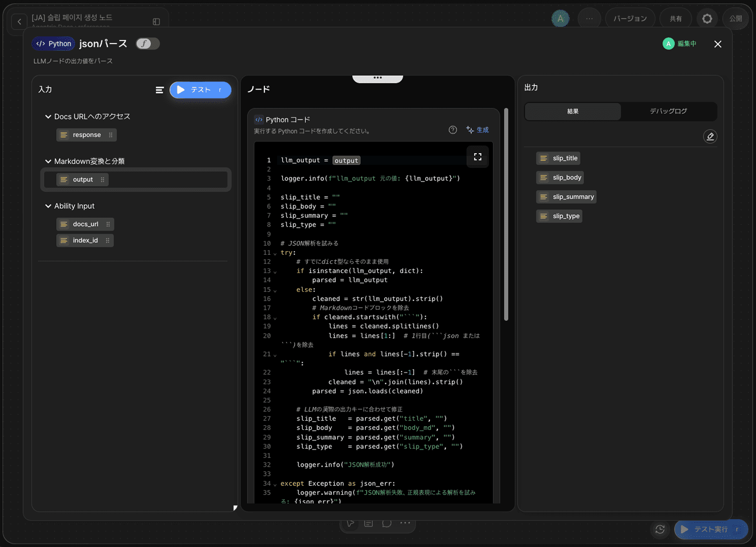Viewport: 756px width, 547px height.
Task: Click the 編集中 status indicator
Action: [x=680, y=44]
